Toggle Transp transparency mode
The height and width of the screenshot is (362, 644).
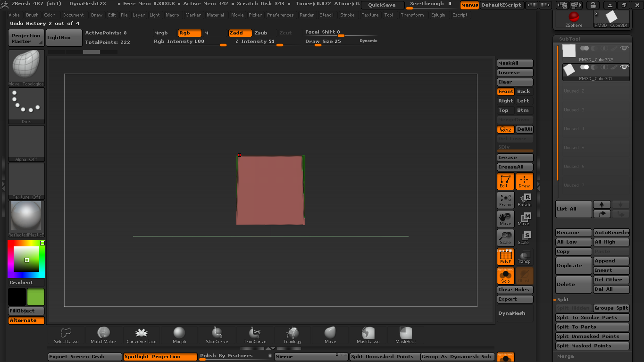[x=525, y=257]
